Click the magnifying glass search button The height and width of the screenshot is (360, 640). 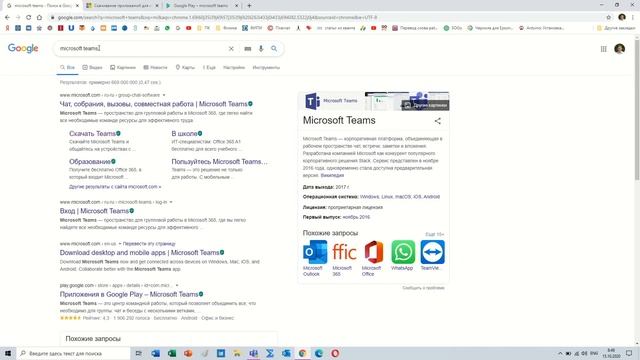click(x=274, y=49)
